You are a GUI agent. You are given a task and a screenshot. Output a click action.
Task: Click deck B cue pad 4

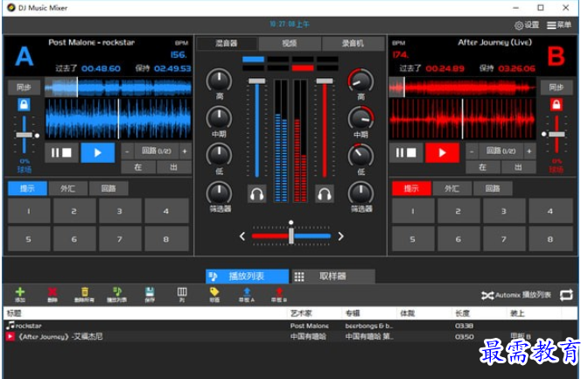pyautogui.click(x=550, y=211)
